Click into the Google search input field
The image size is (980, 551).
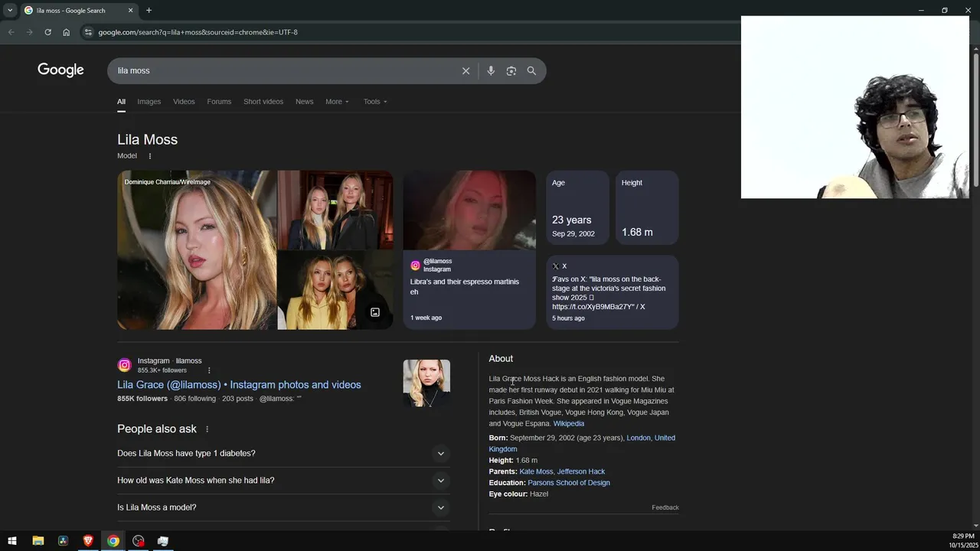pos(283,70)
